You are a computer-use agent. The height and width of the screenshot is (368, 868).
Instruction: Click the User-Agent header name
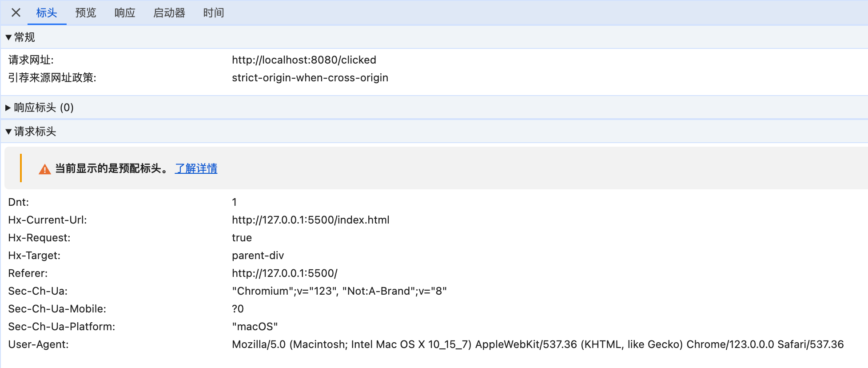tap(38, 344)
